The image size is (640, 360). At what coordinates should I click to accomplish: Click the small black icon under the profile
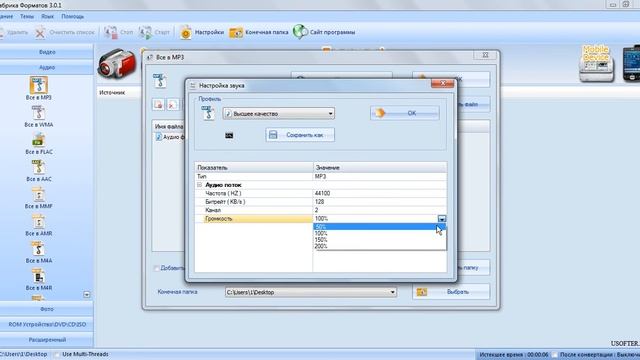tap(229, 136)
